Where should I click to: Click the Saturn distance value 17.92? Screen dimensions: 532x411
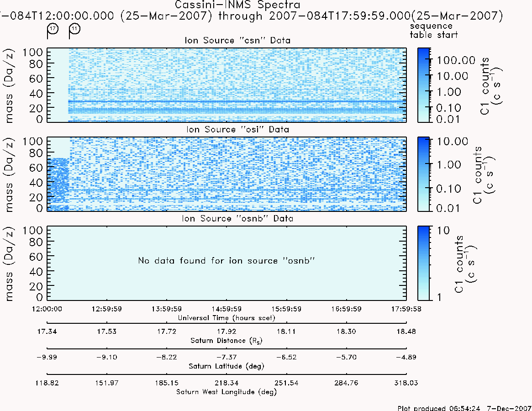[226, 332]
